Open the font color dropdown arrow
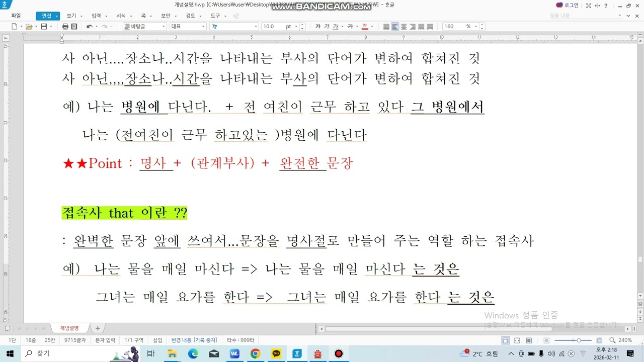This screenshot has height=362, width=644. pyautogui.click(x=371, y=27)
